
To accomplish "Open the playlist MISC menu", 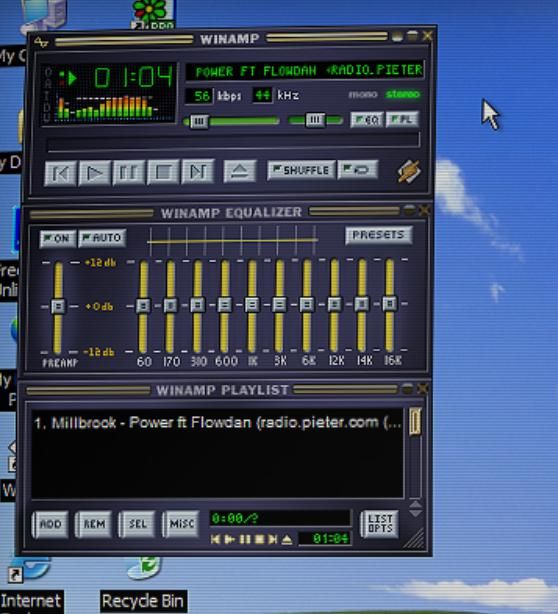I will click(x=181, y=523).
